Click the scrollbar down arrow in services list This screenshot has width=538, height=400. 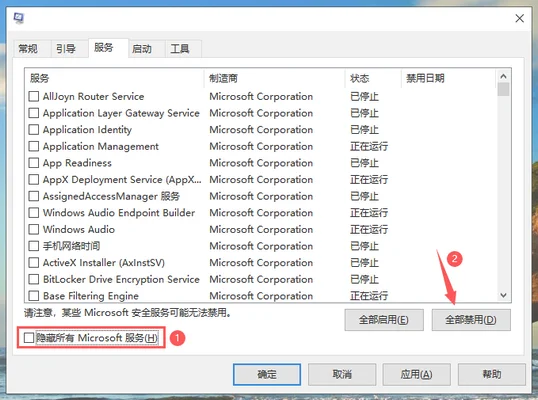coord(503,295)
